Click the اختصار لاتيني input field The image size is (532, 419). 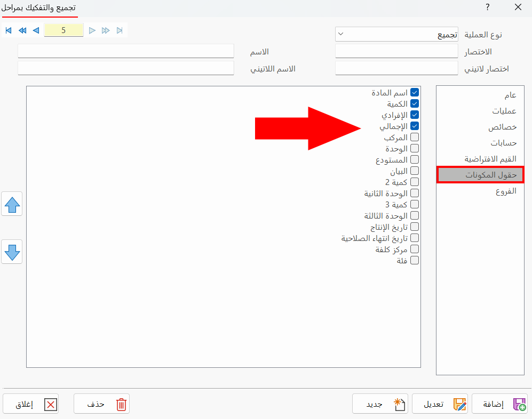396,68
